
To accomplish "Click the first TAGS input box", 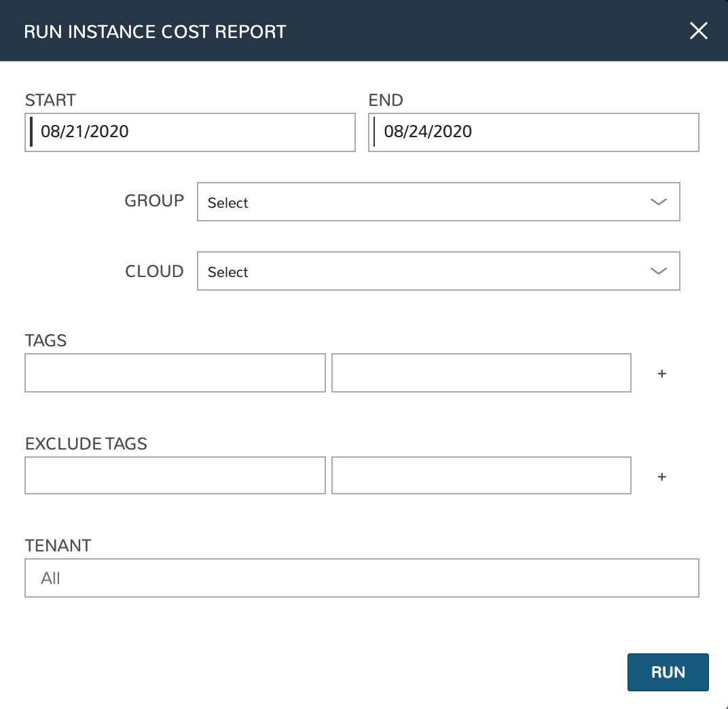I will click(x=175, y=373).
